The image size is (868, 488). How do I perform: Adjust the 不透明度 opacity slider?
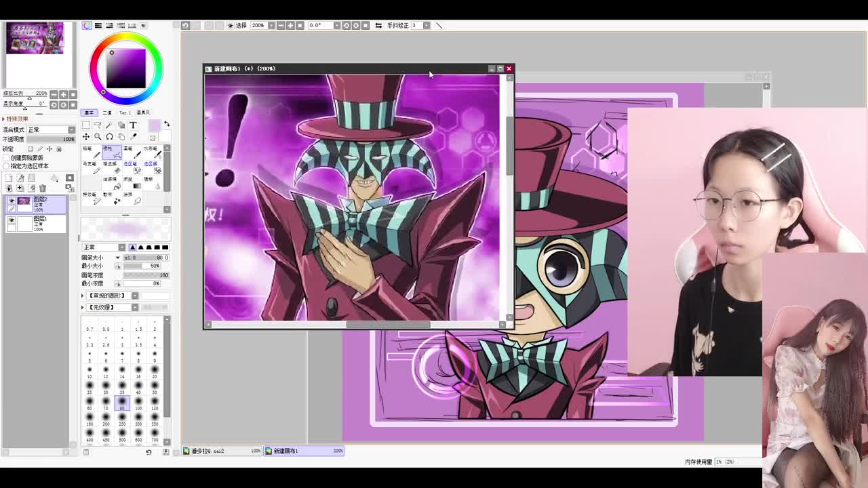(x=51, y=139)
